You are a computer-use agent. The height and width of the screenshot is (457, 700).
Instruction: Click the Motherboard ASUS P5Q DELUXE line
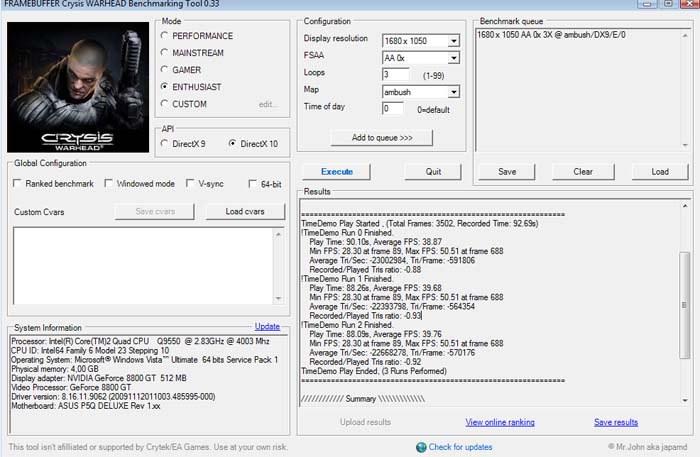86,406
